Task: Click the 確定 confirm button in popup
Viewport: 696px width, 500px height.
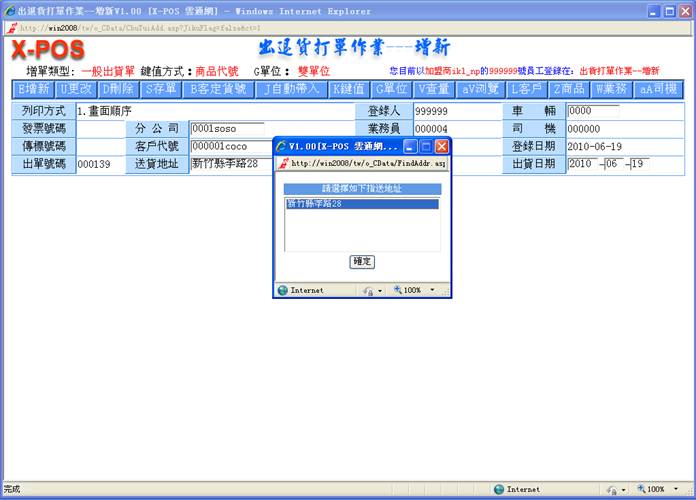Action: (x=362, y=261)
